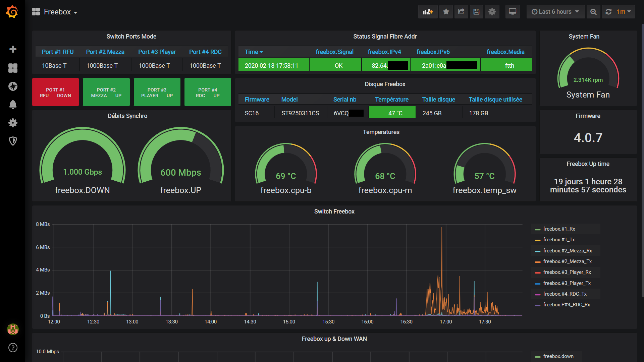Star this dashboard as favorite

click(x=446, y=12)
